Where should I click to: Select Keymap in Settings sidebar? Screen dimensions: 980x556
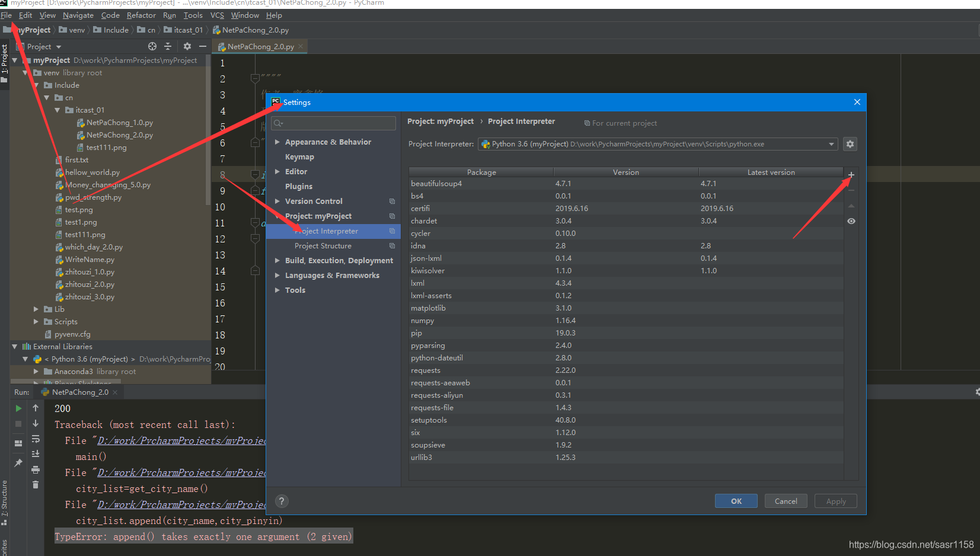pyautogui.click(x=299, y=157)
